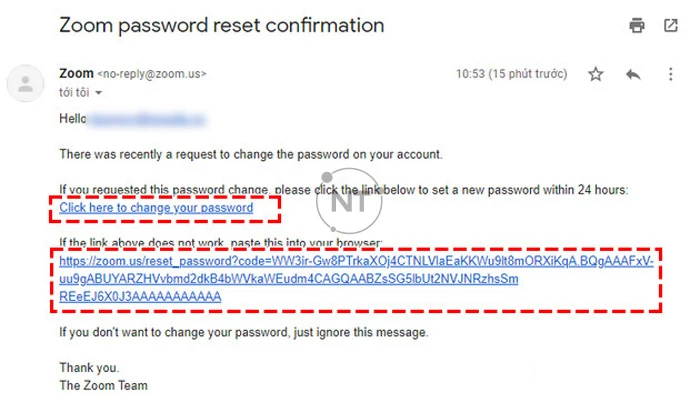The width and height of the screenshot is (700, 403).
Task: Click the 10:53 email timestamp
Action: (x=512, y=74)
